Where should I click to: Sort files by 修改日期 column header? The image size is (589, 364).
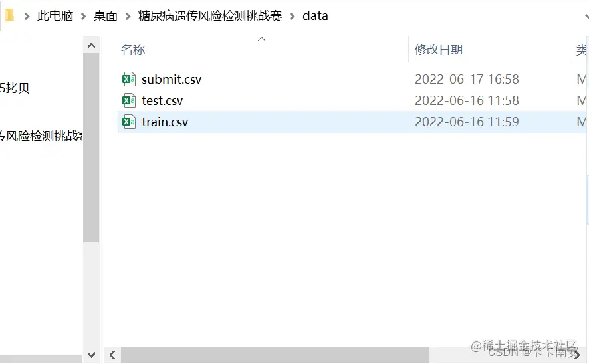pos(438,50)
